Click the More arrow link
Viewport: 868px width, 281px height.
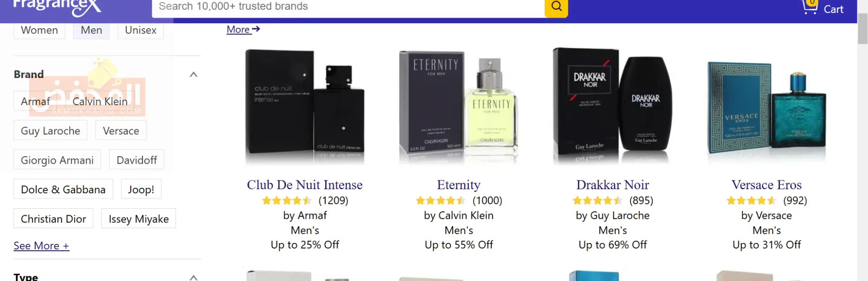243,30
